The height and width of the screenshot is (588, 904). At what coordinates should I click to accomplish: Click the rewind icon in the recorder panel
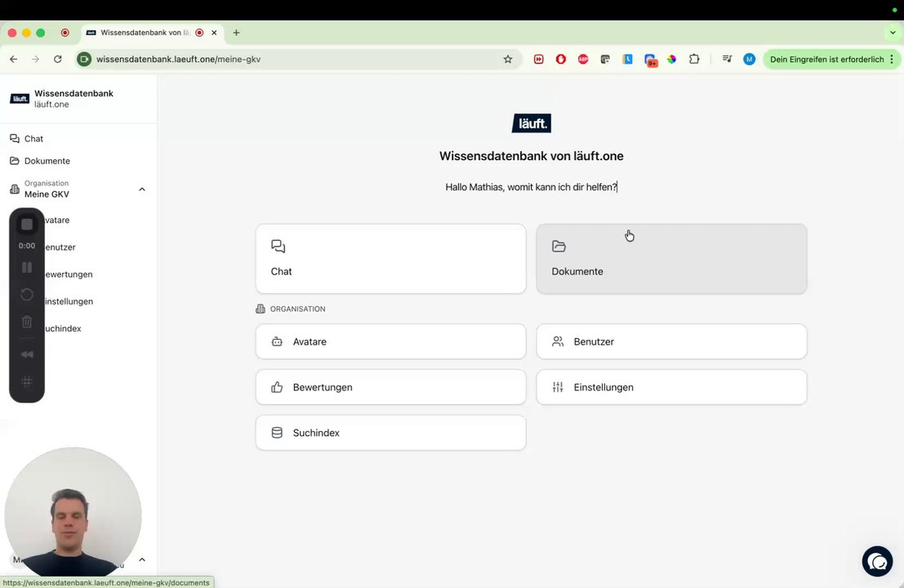pyautogui.click(x=26, y=354)
